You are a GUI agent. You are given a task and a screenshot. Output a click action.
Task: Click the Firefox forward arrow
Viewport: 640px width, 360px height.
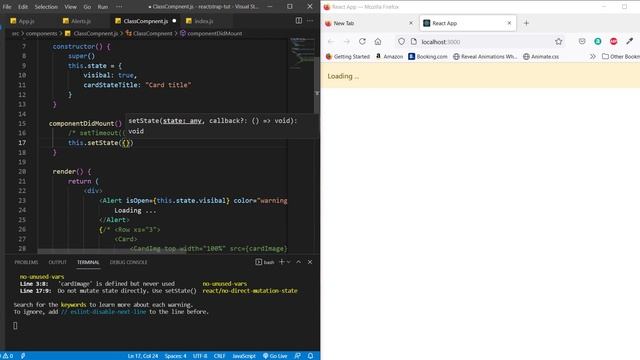(x=347, y=42)
